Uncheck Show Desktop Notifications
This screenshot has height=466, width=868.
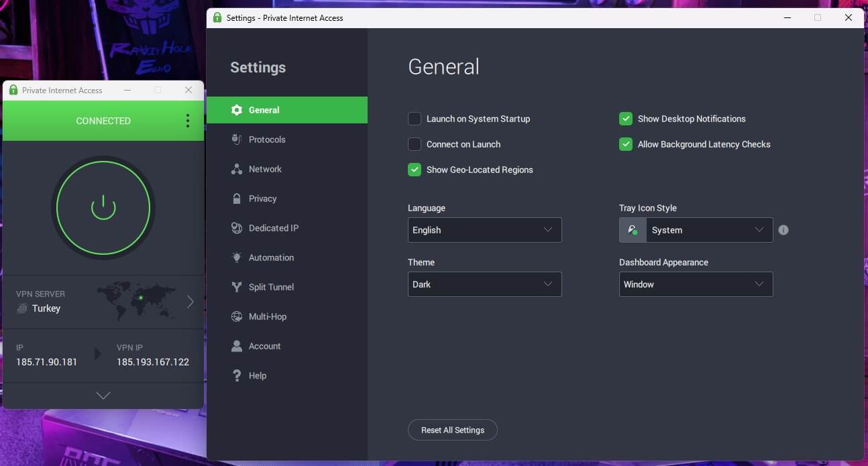coord(626,119)
